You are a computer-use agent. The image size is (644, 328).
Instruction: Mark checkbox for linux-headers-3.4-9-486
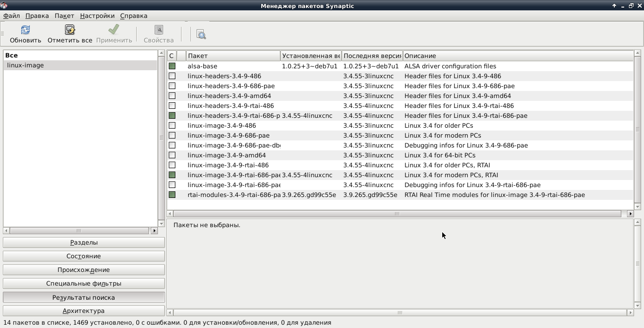[172, 76]
